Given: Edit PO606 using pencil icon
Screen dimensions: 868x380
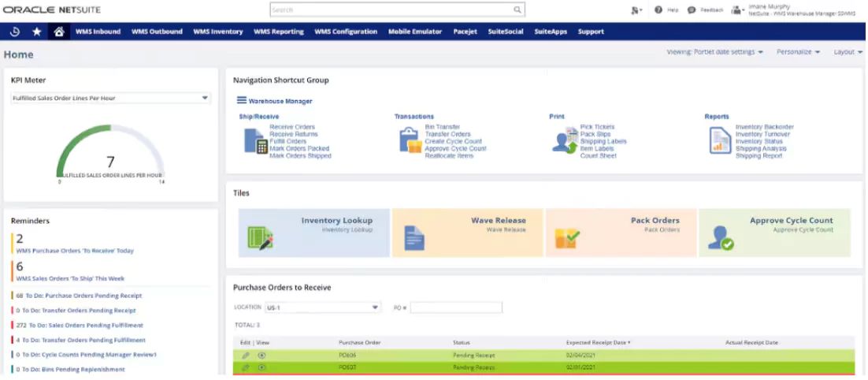Looking at the screenshot, I should tap(246, 355).
